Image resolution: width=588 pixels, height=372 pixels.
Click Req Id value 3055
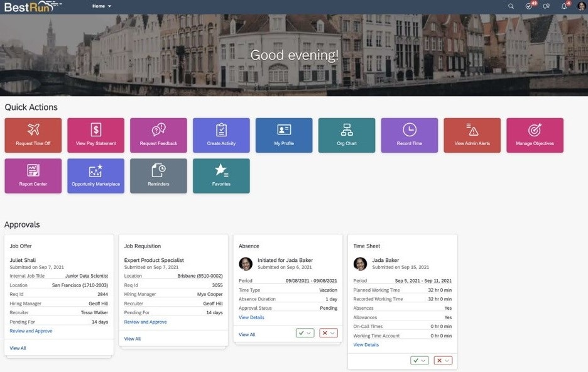pos(217,285)
